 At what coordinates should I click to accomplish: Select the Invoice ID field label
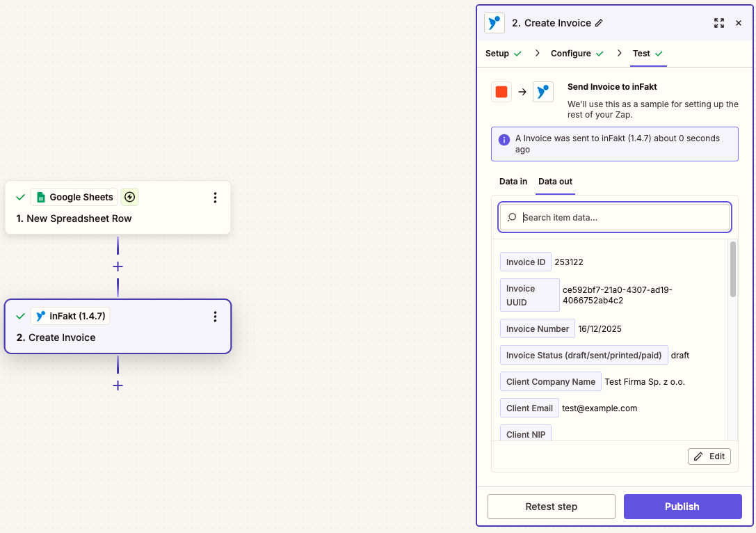click(x=526, y=262)
